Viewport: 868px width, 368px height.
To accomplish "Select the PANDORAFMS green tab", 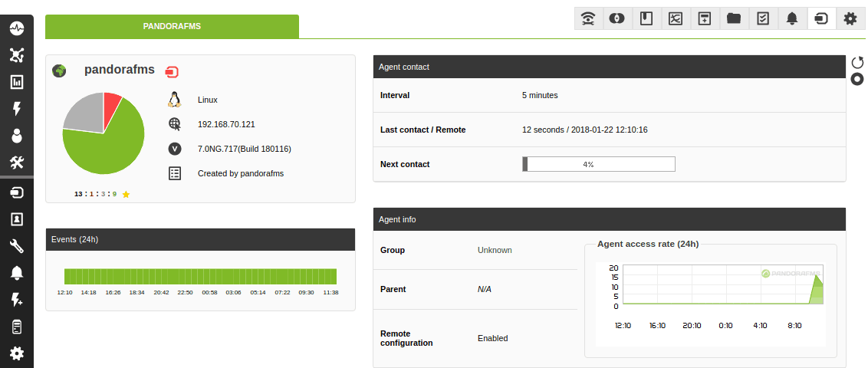I will (x=172, y=27).
